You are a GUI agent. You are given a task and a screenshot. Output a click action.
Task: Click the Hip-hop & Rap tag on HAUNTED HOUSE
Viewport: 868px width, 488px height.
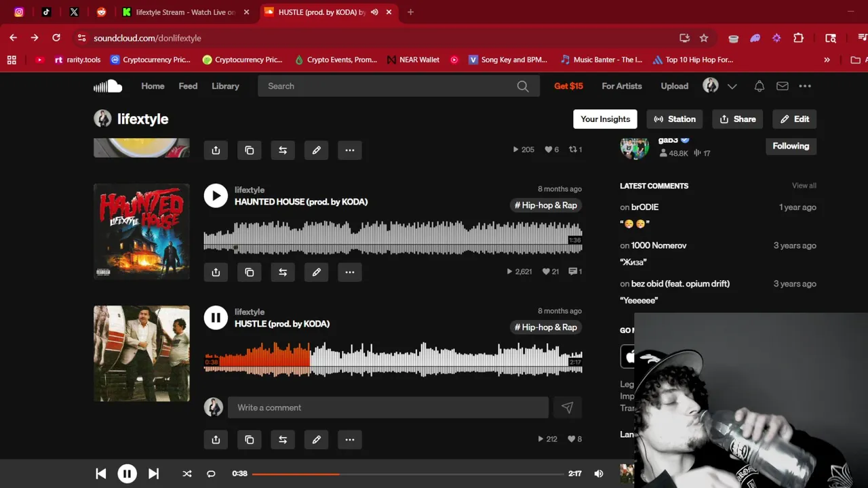(546, 205)
